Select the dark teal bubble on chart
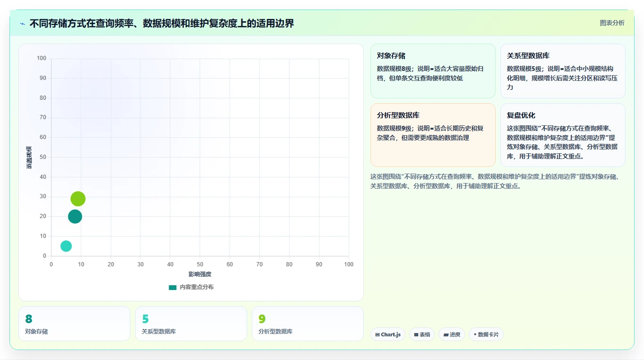The image size is (644, 360). 75,217
